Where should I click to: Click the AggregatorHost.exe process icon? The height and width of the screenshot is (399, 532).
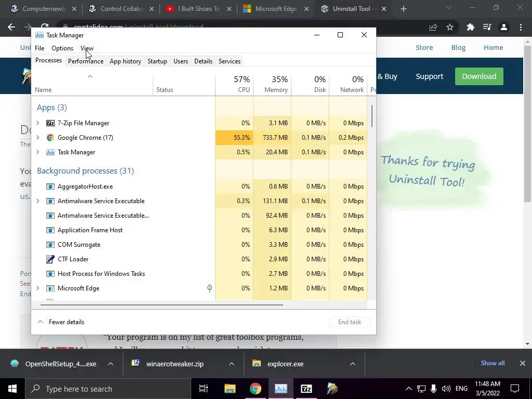point(50,187)
